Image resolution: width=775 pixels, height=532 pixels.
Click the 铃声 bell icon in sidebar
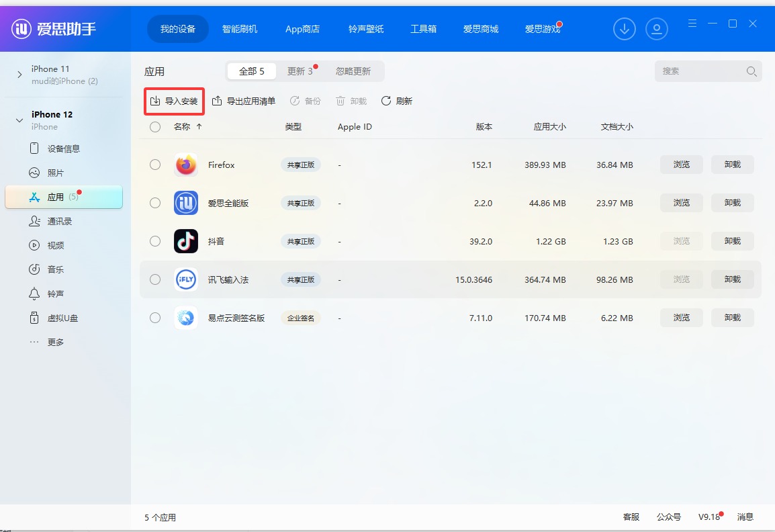tap(34, 294)
